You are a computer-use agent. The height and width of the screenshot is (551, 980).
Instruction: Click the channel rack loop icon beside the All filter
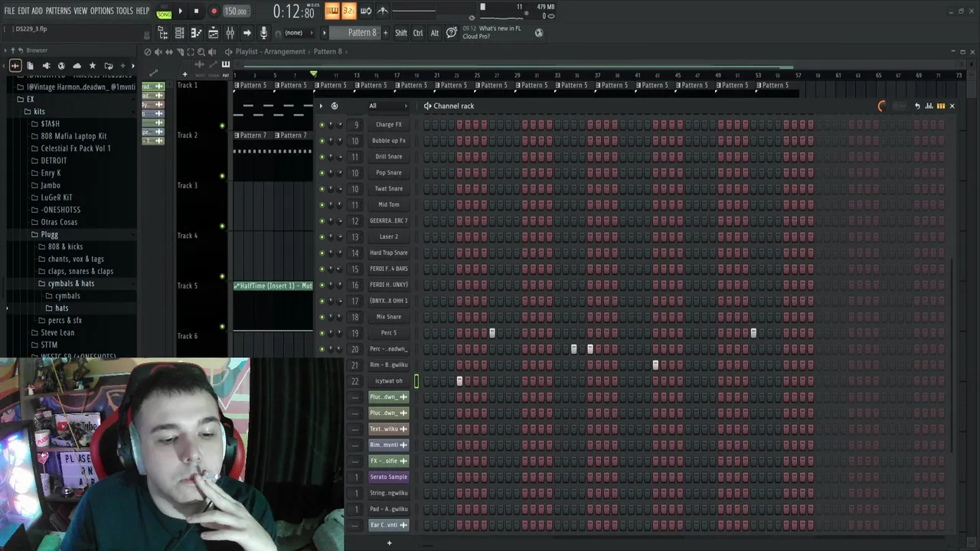click(334, 106)
